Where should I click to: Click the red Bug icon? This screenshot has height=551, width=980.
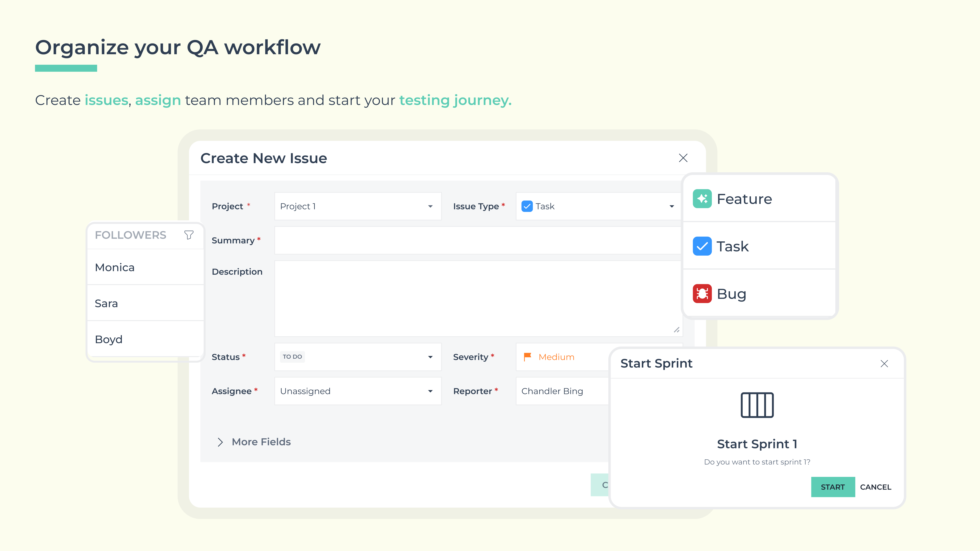702,294
